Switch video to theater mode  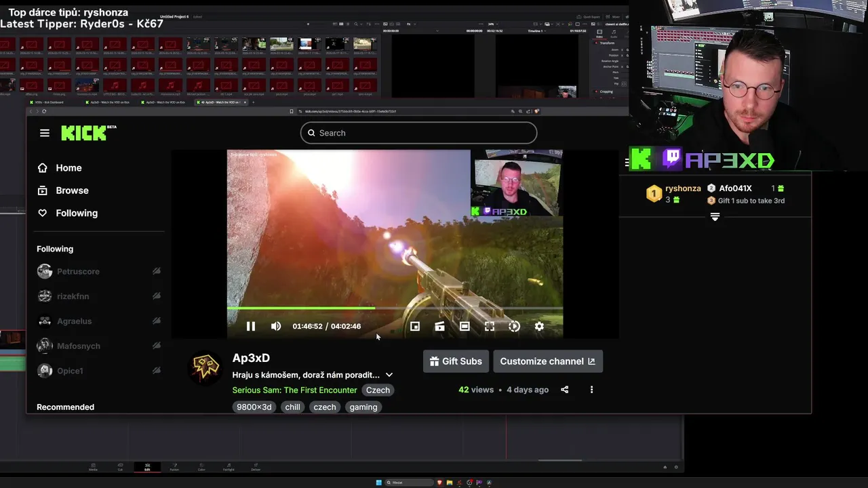click(465, 326)
